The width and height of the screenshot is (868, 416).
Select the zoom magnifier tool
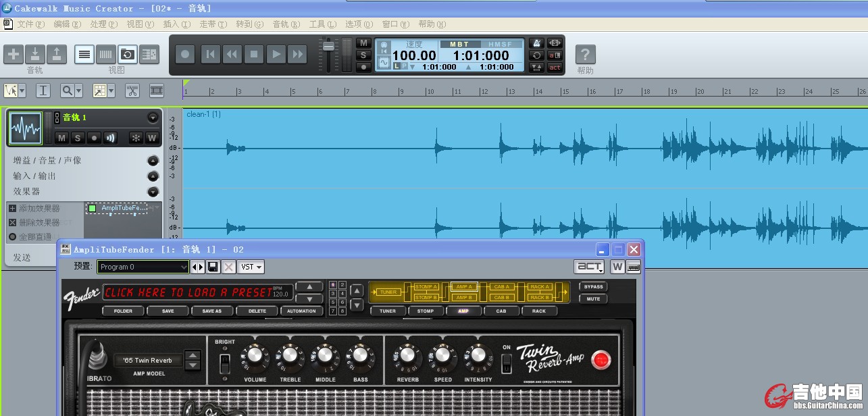pyautogui.click(x=67, y=90)
